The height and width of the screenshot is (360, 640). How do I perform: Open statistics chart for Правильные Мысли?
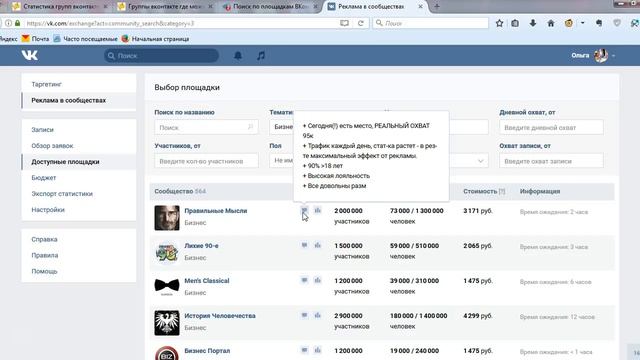tap(318, 210)
